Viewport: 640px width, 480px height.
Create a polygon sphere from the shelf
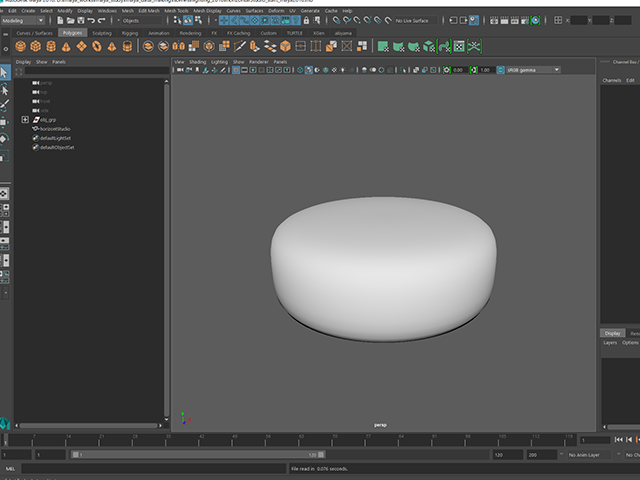click(20, 47)
